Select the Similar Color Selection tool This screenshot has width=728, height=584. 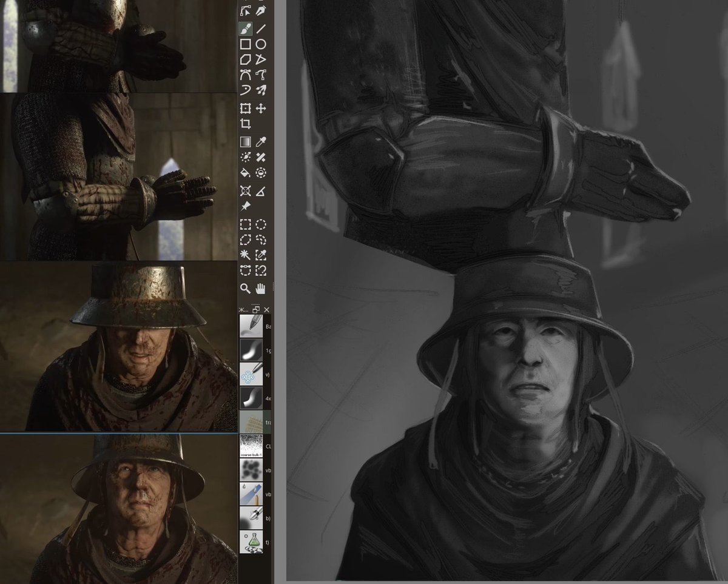click(x=261, y=255)
